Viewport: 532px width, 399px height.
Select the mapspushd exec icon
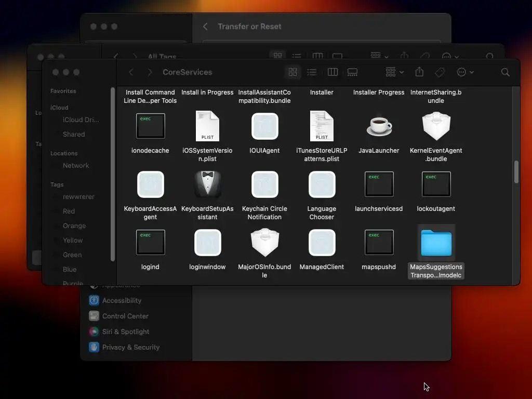pyautogui.click(x=379, y=242)
